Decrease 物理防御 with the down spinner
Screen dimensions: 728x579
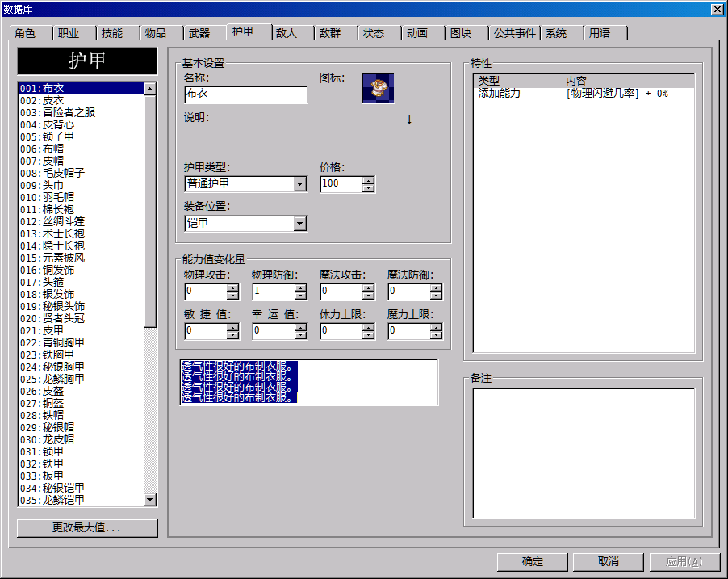tap(301, 296)
